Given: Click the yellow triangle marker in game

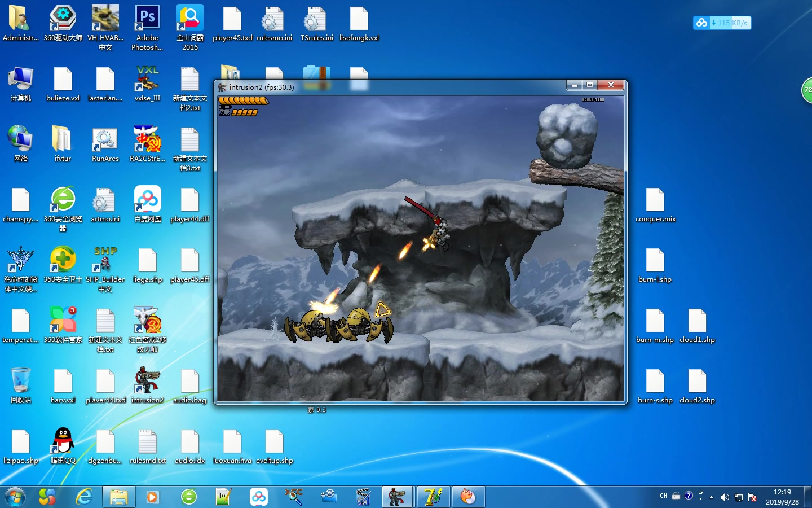Looking at the screenshot, I should tap(383, 309).
